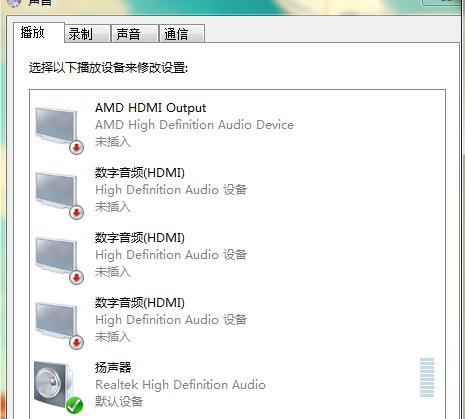
Task: Open the 声音 tab
Action: tap(135, 34)
